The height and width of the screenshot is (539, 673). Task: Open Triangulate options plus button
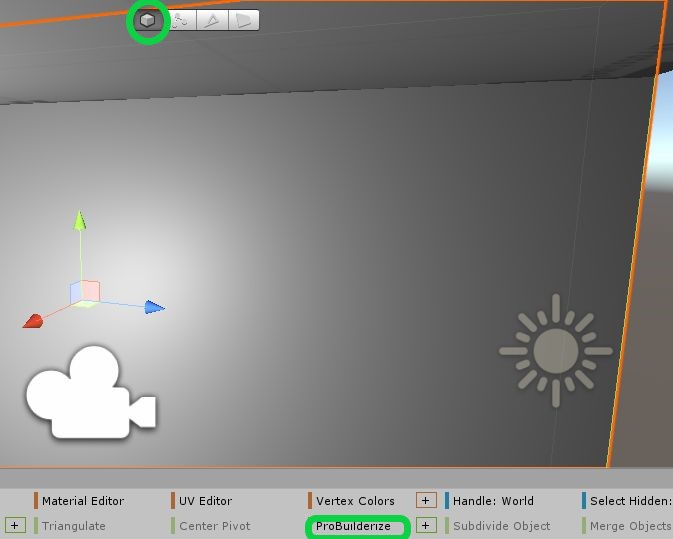(15, 525)
